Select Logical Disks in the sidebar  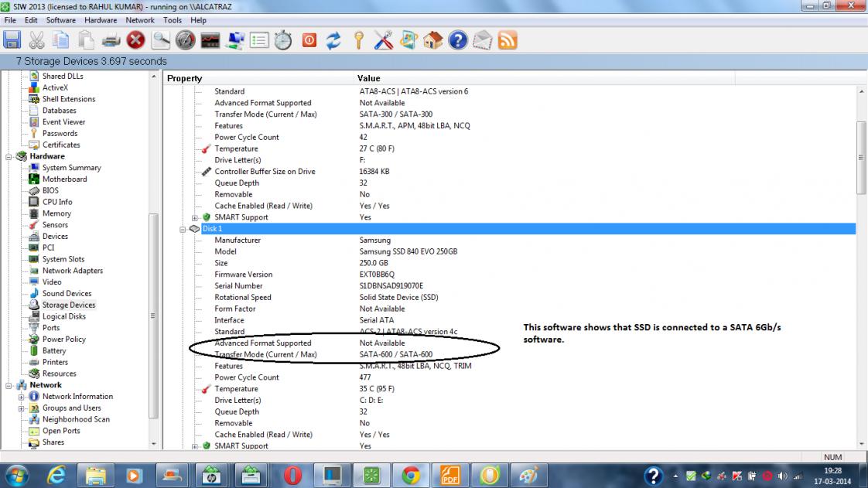[x=63, y=316]
